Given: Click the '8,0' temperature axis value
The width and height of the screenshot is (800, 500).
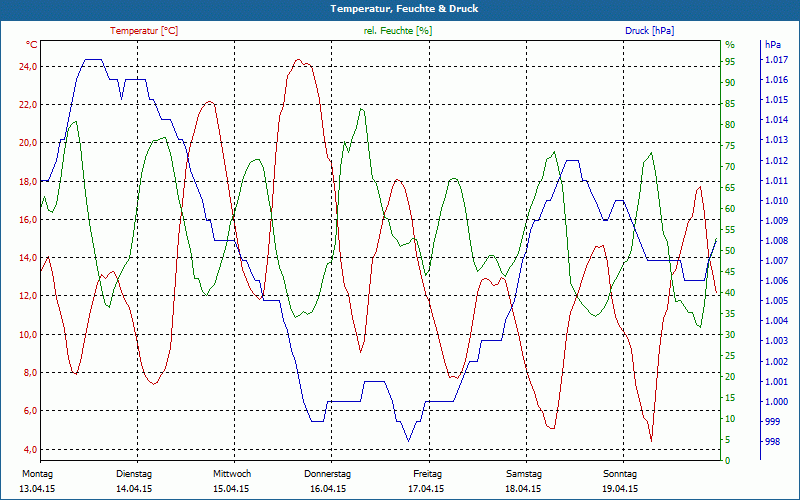Looking at the screenshot, I should tap(30, 372).
